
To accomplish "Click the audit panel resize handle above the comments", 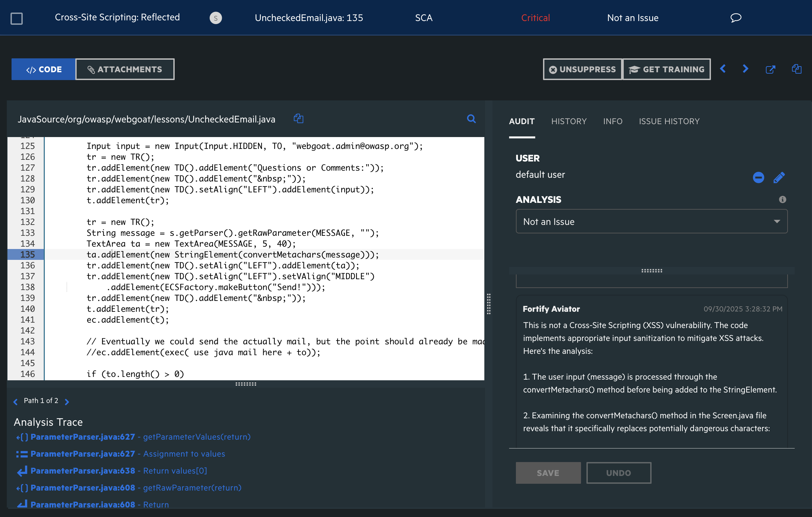I will click(652, 271).
